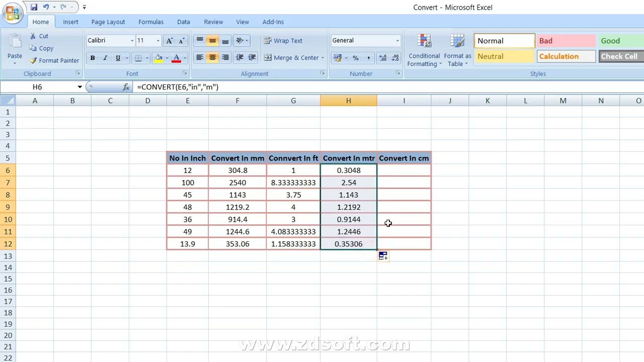The width and height of the screenshot is (644, 362).
Task: Switch to Page Layout tab
Action: point(108,22)
